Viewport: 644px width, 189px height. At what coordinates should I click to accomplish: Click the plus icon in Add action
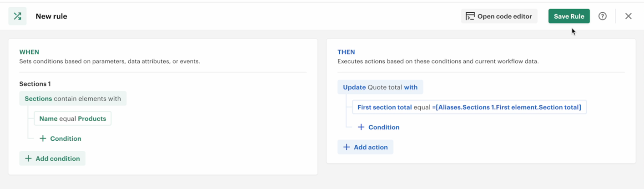(x=347, y=147)
